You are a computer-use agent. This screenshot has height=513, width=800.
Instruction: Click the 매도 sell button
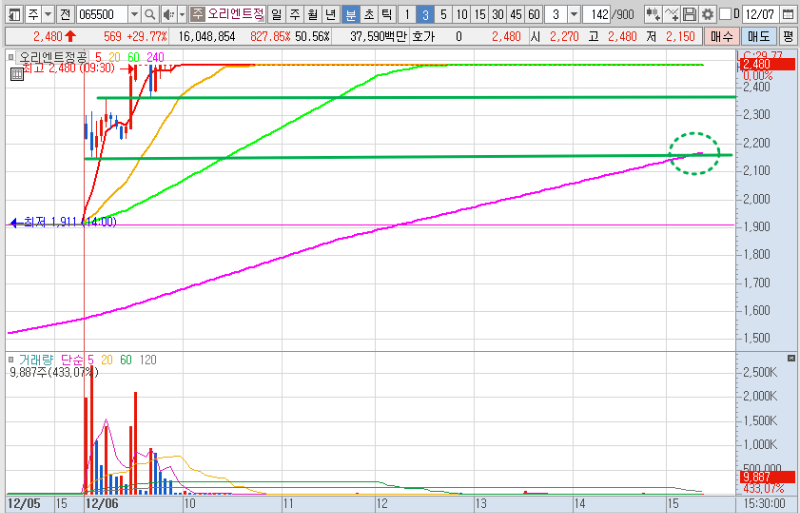point(759,36)
